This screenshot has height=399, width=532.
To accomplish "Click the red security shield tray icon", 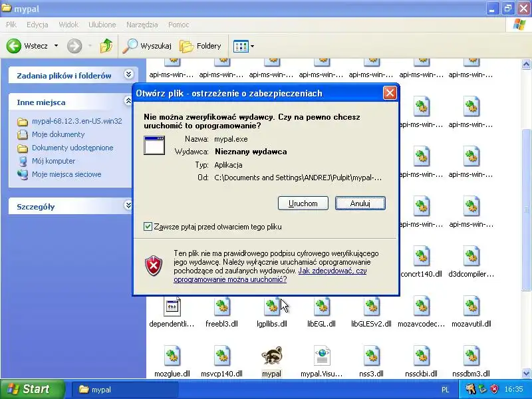I will [x=495, y=389].
